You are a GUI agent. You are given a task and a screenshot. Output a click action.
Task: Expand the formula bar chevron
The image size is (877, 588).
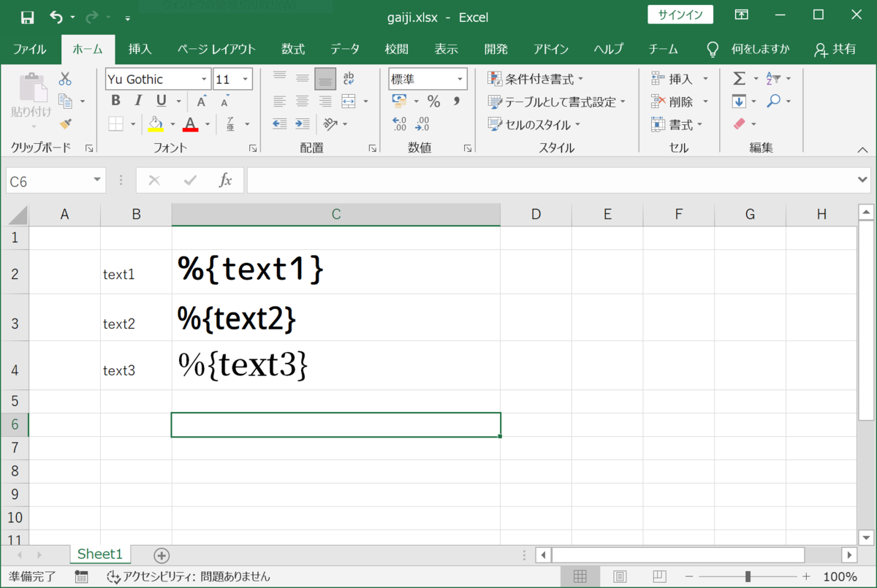[x=862, y=179]
